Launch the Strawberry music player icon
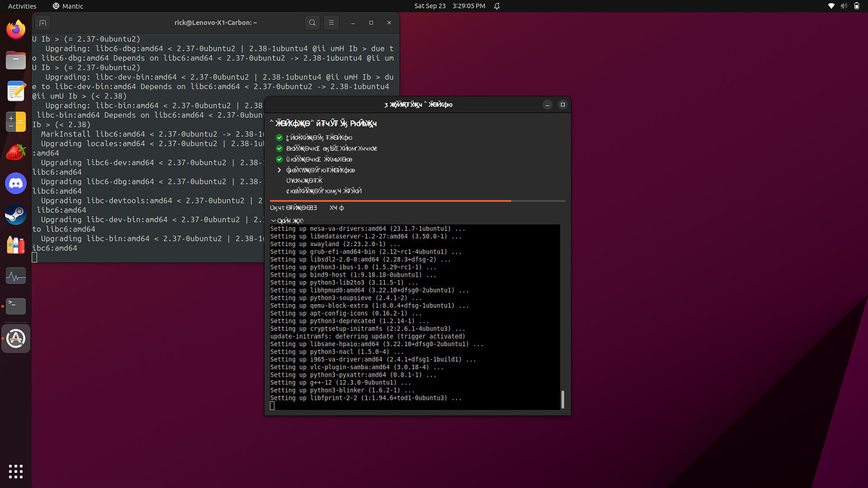Viewport: 868px width, 488px height. point(16,152)
